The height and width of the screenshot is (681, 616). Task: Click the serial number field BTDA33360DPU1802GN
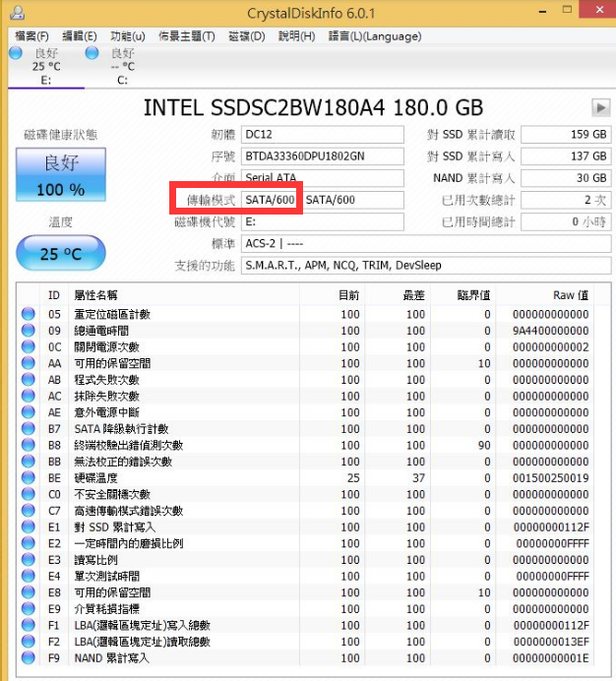[x=323, y=156]
